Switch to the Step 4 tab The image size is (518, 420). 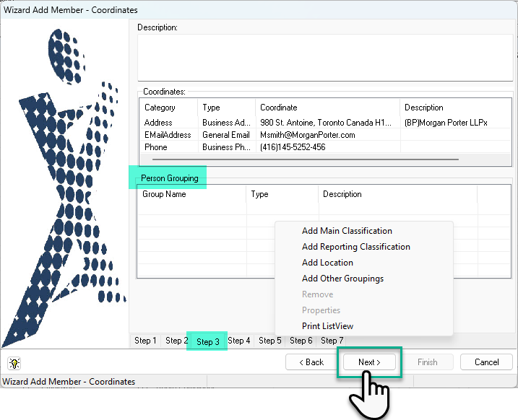pos(239,341)
